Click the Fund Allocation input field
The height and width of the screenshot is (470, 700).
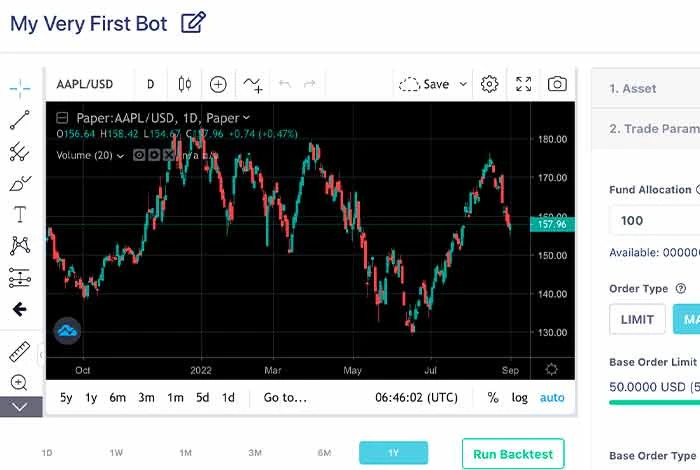(654, 220)
